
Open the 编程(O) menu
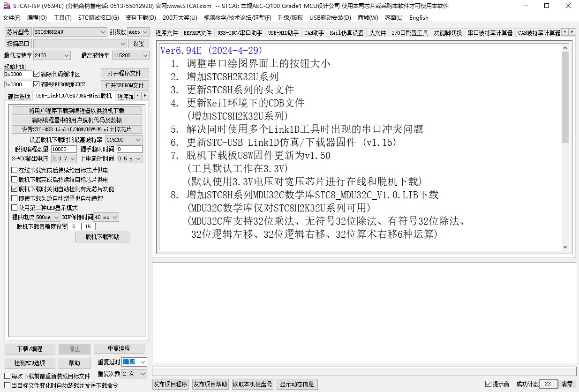coord(37,18)
